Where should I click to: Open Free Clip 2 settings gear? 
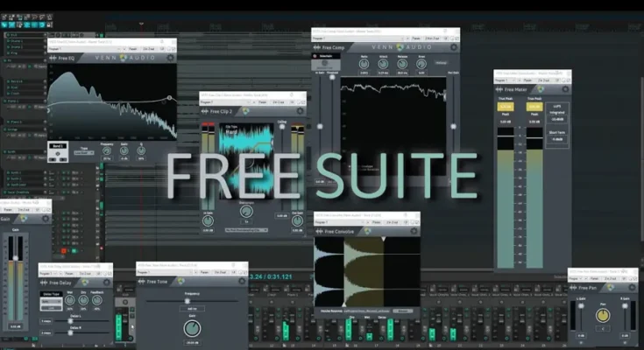[x=301, y=111]
